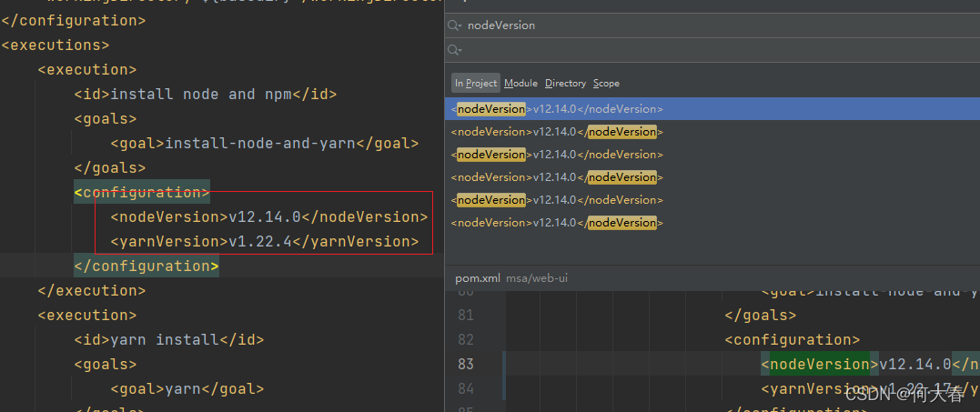Switch to the Directory scope tab
The height and width of the screenshot is (412, 980).
tap(565, 83)
